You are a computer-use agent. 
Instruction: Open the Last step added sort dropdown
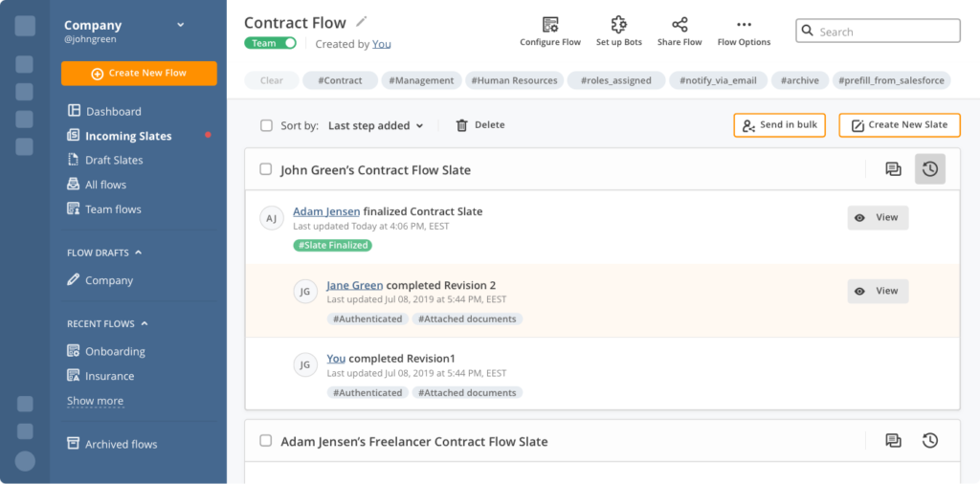(375, 125)
